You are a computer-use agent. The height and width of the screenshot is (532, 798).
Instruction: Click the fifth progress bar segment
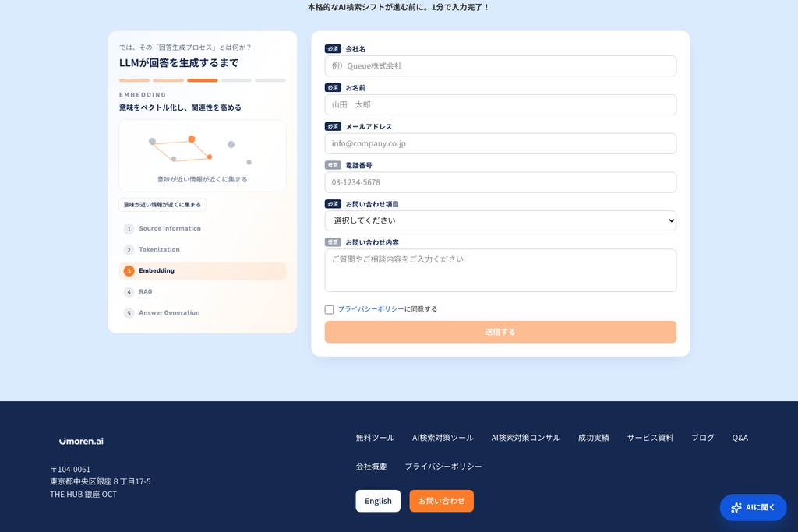(270, 80)
